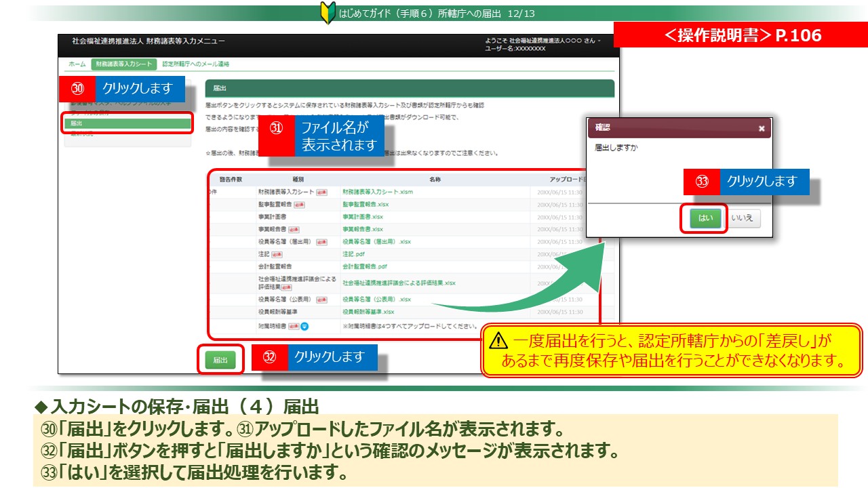The width and height of the screenshot is (868, 488).
Task: Close the 確認 dialog with the X
Action: 761,128
